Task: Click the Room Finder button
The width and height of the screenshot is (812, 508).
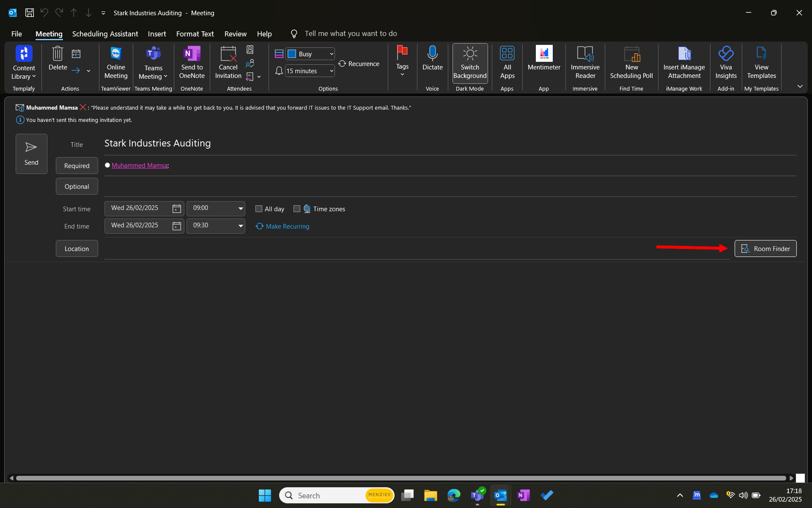Action: pyautogui.click(x=765, y=248)
